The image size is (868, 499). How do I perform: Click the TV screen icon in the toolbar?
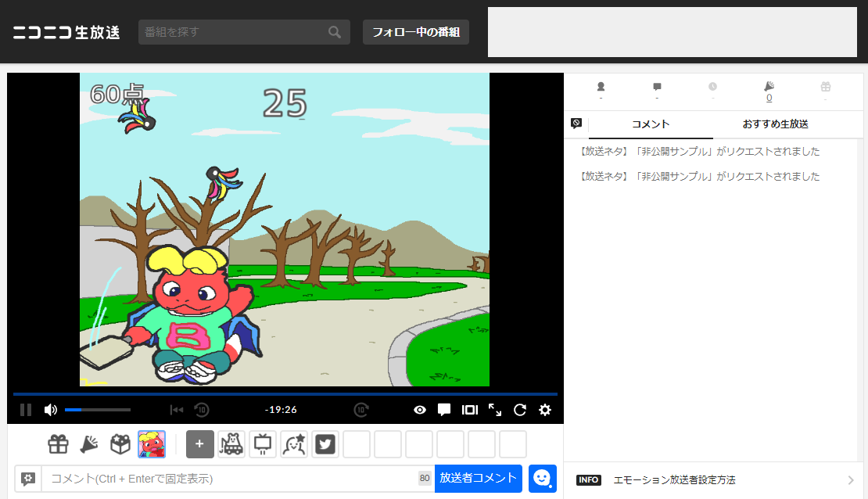[262, 444]
